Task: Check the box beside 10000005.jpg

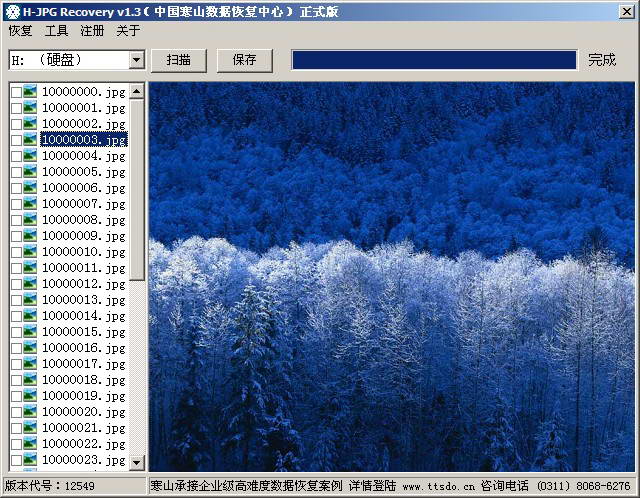Action: [x=16, y=172]
